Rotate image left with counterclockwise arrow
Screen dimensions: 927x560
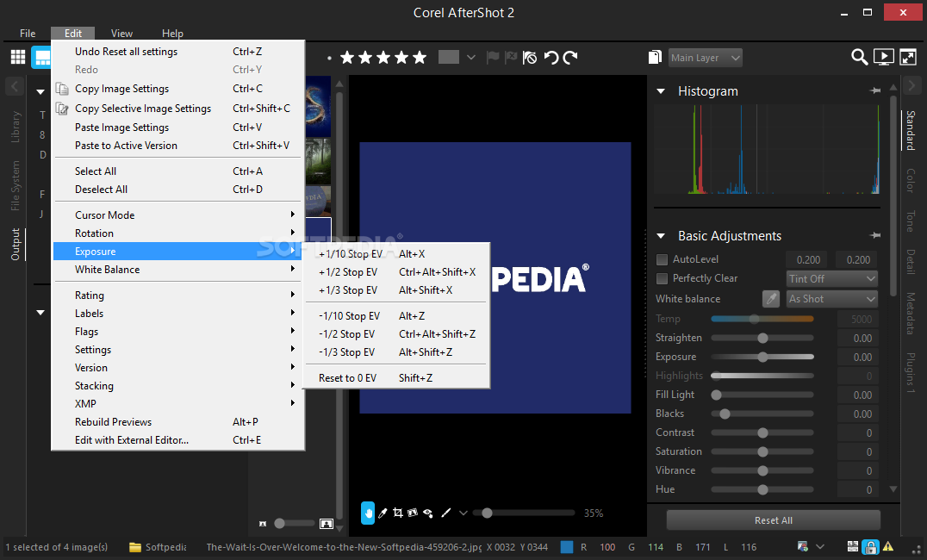551,58
